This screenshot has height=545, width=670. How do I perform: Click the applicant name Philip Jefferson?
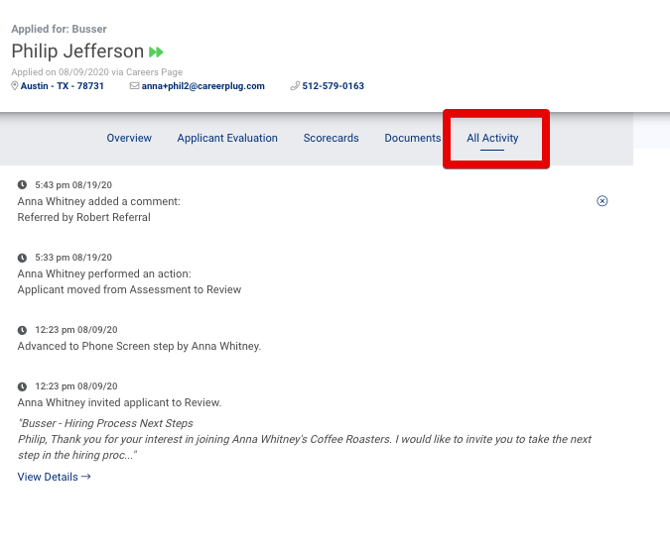tap(78, 52)
